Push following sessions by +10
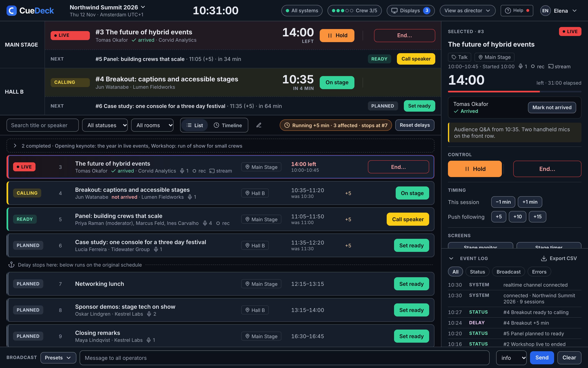The width and height of the screenshot is (588, 368). (x=517, y=217)
